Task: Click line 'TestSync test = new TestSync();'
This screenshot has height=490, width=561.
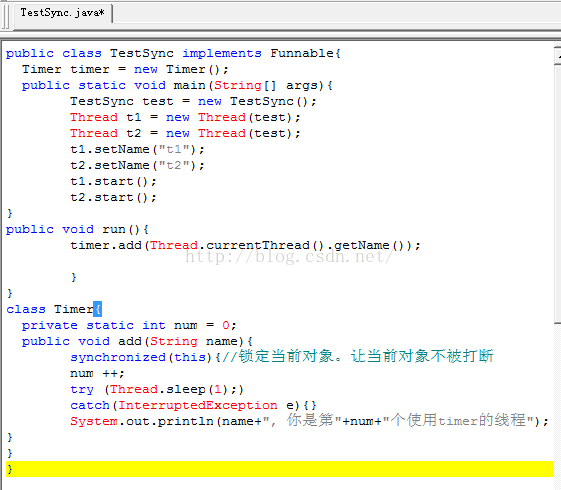Action: [193, 102]
